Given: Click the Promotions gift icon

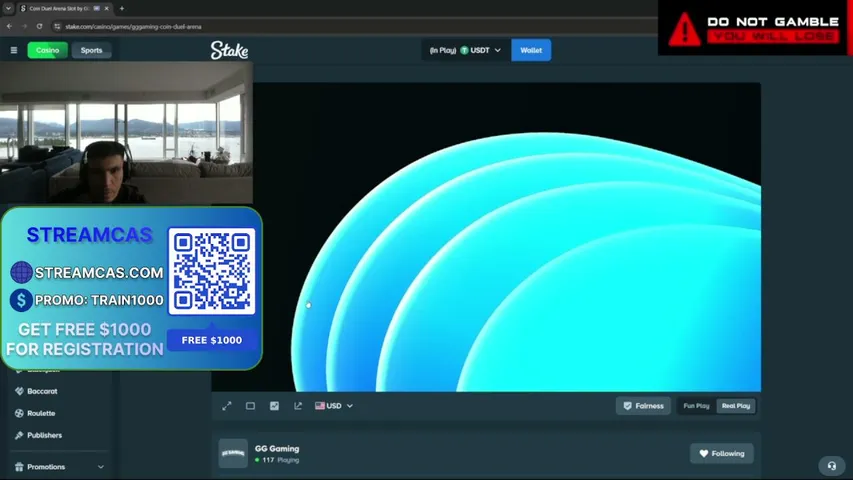Looking at the screenshot, I should (x=20, y=467).
